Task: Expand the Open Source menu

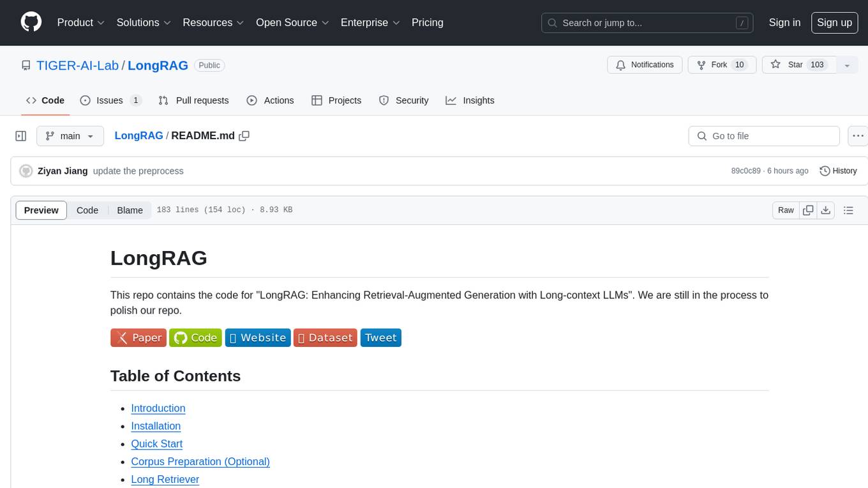Action: click(x=292, y=22)
